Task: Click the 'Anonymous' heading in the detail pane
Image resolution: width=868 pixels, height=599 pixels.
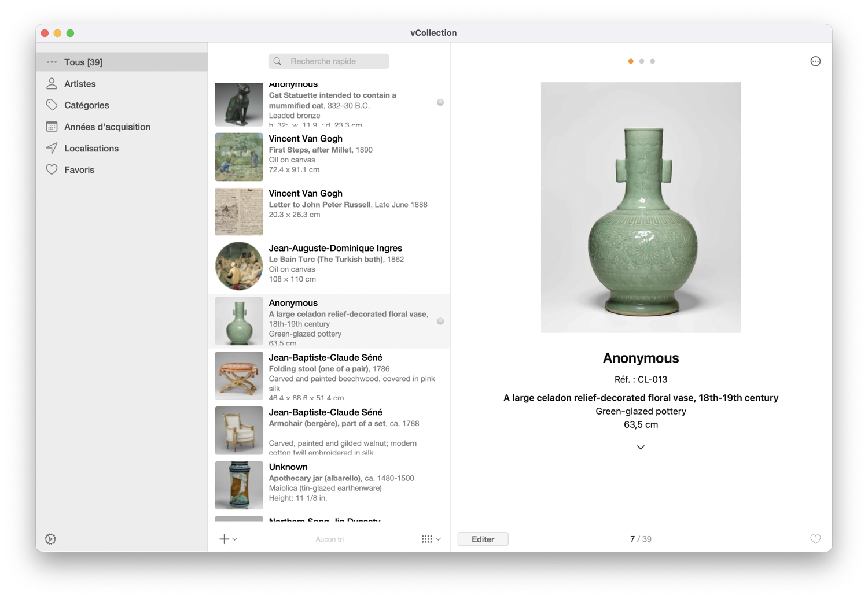Action: pos(641,358)
